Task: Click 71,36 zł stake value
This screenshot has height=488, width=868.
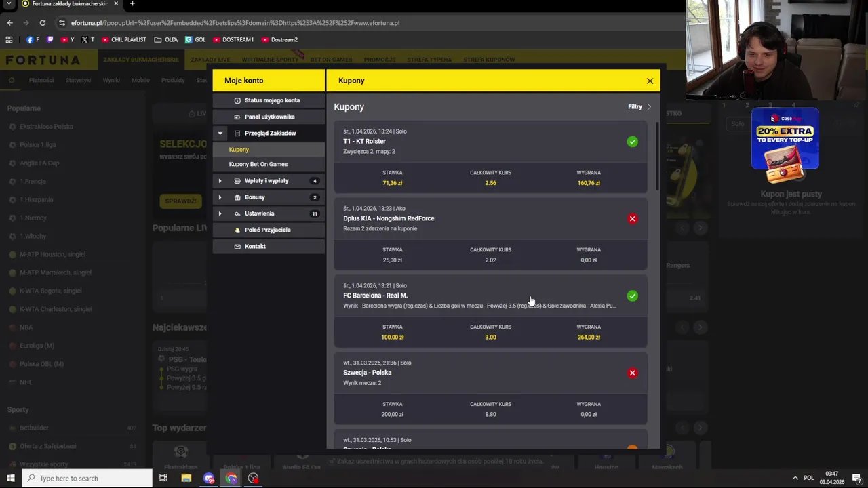Action: [392, 183]
